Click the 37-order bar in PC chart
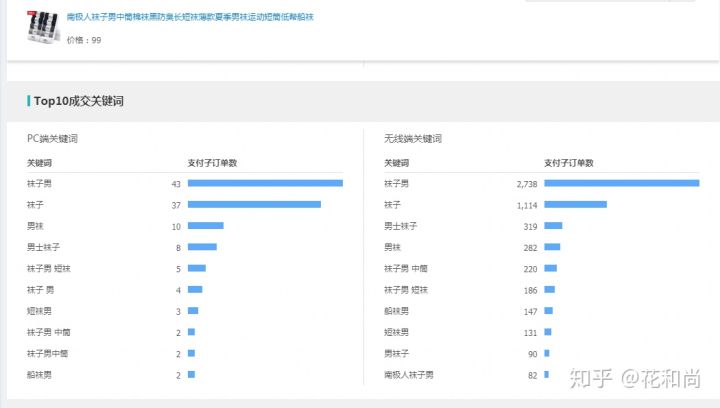This screenshot has height=408, width=720. point(254,204)
